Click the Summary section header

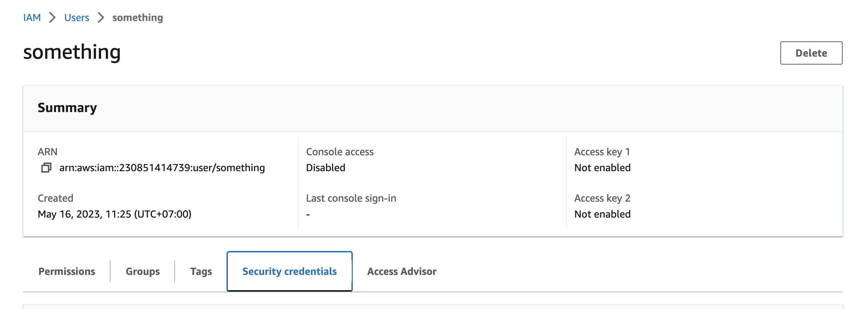click(x=67, y=107)
